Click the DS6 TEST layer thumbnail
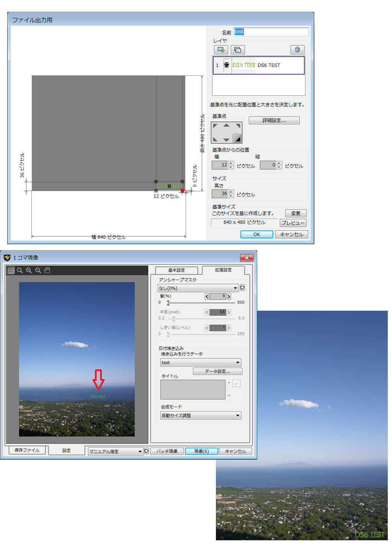Image resolution: width=392 pixels, height=551 pixels. click(x=244, y=65)
